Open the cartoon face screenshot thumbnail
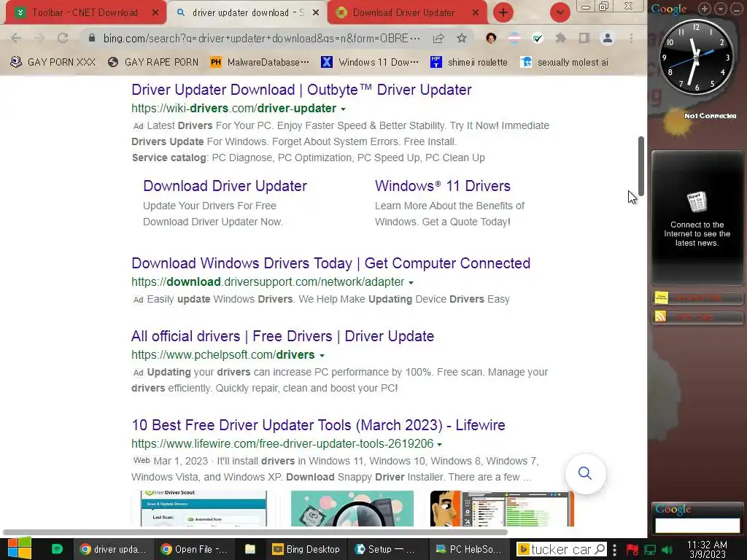Image resolution: width=747 pixels, height=560 pixels. pyautogui.click(x=502, y=508)
